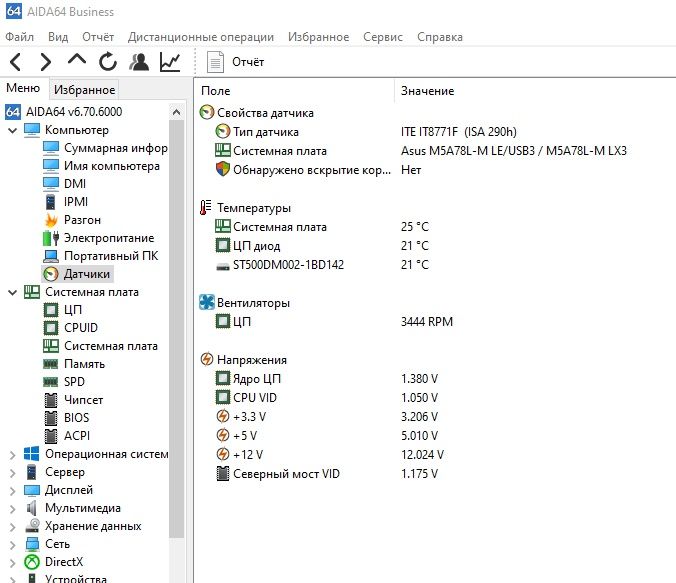
Task: Open the Дистанционные операции menu
Action: (201, 37)
